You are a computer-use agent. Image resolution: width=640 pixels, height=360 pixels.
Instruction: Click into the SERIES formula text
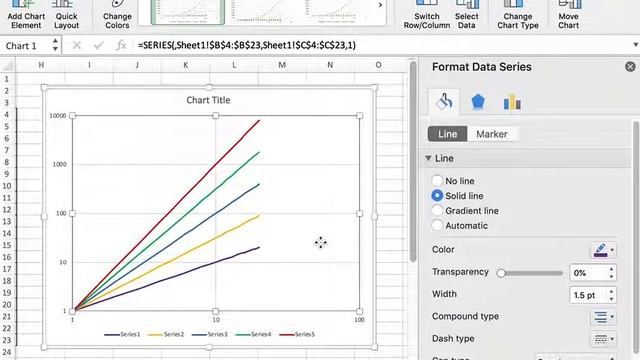pos(247,45)
